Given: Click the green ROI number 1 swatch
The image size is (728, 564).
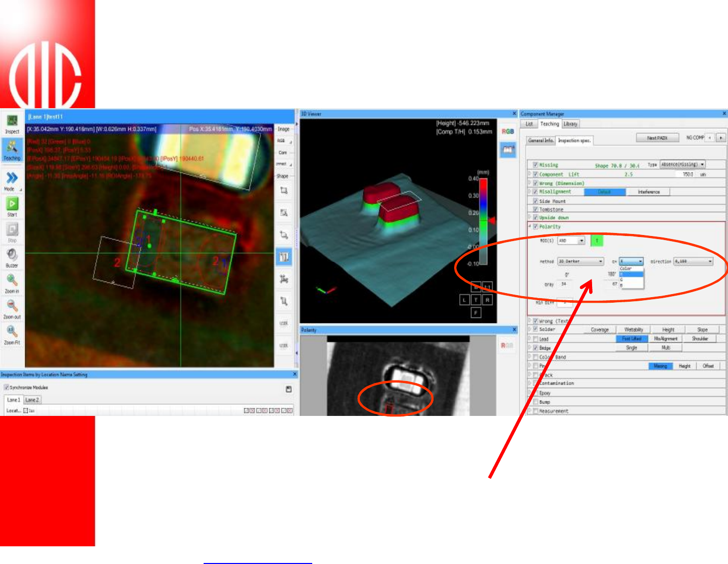Looking at the screenshot, I should (597, 241).
